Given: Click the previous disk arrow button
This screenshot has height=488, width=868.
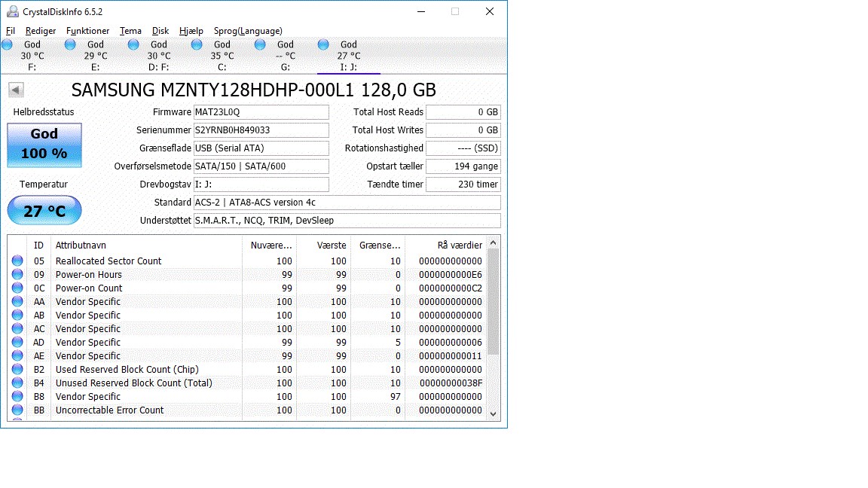Looking at the screenshot, I should click(16, 90).
